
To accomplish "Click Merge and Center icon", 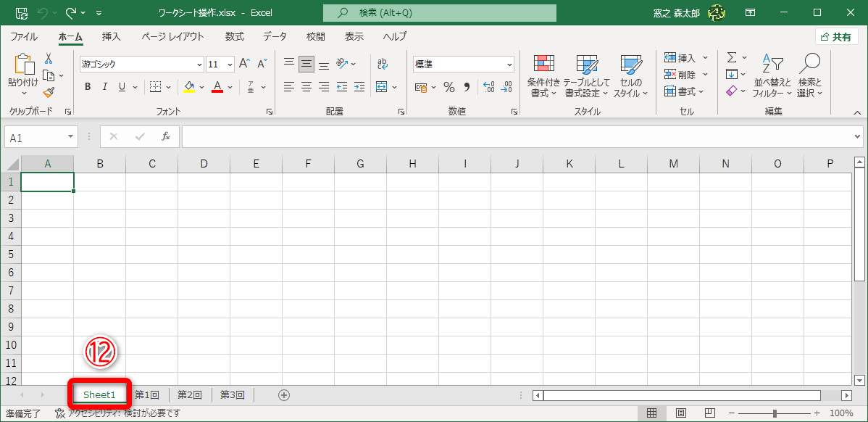I will click(x=381, y=87).
